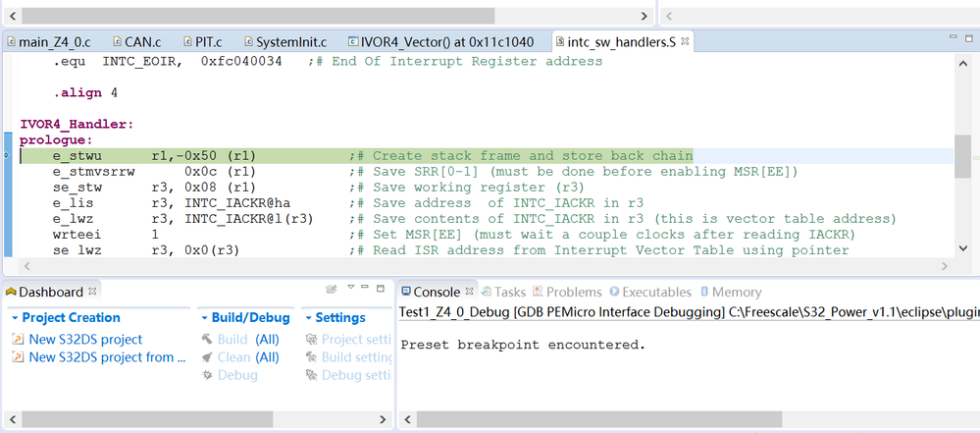Collapse the Build/Debug section
This screenshot has width=980, height=433.
(x=203, y=318)
